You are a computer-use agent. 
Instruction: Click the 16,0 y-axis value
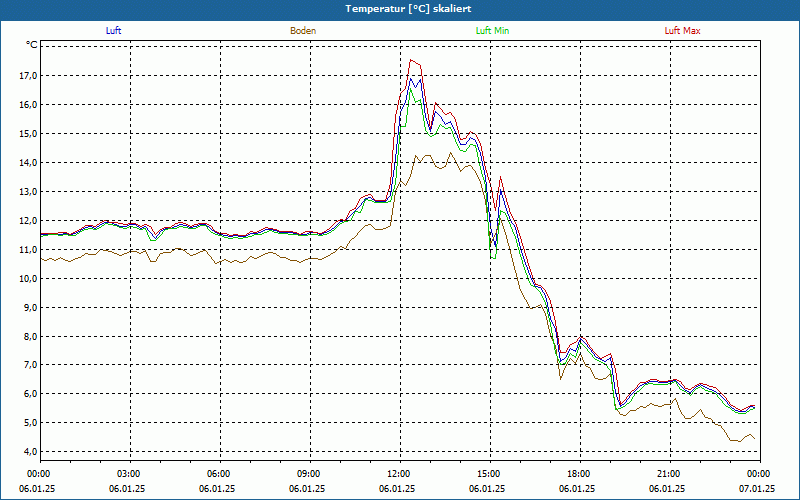(29, 105)
